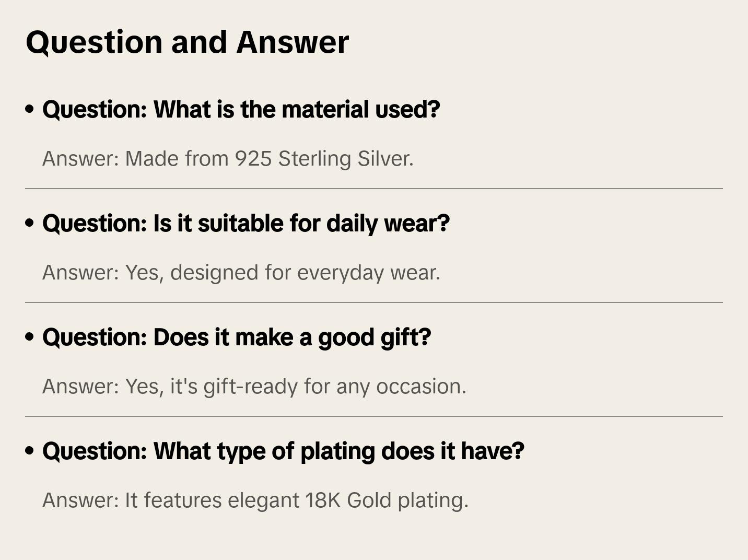Image resolution: width=748 pixels, height=560 pixels.
Task: Click the "Made from 925 Sterling Silver" answer
Action: (x=269, y=159)
